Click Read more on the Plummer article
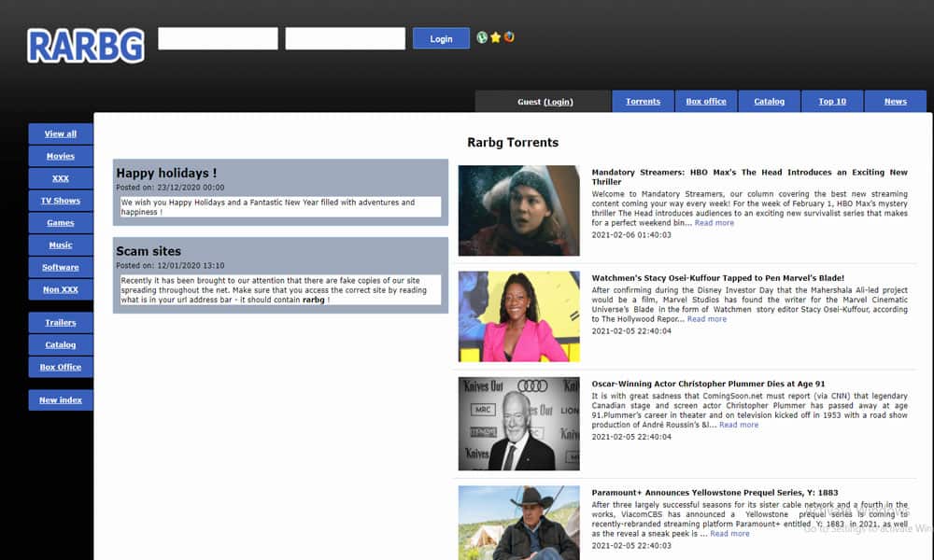The image size is (934, 560). (x=739, y=425)
